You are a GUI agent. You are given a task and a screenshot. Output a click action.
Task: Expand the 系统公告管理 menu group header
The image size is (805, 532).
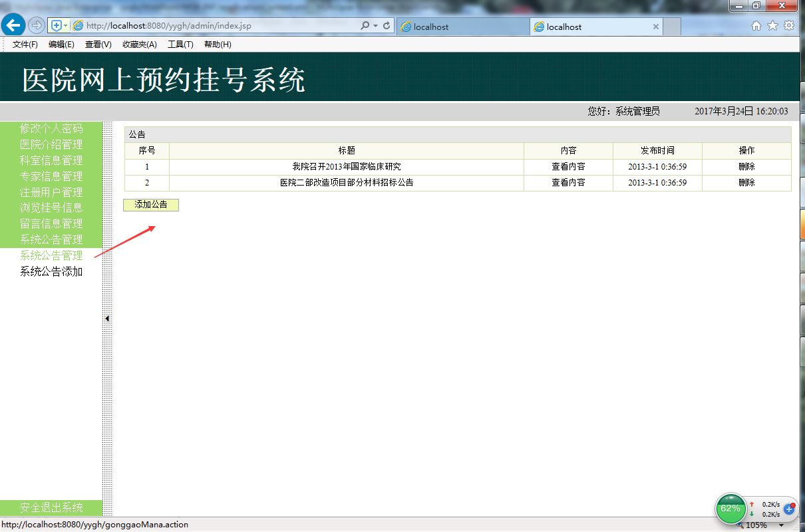[51, 240]
